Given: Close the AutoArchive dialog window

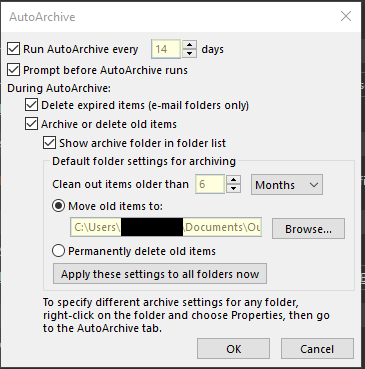Looking at the screenshot, I should 346,16.
